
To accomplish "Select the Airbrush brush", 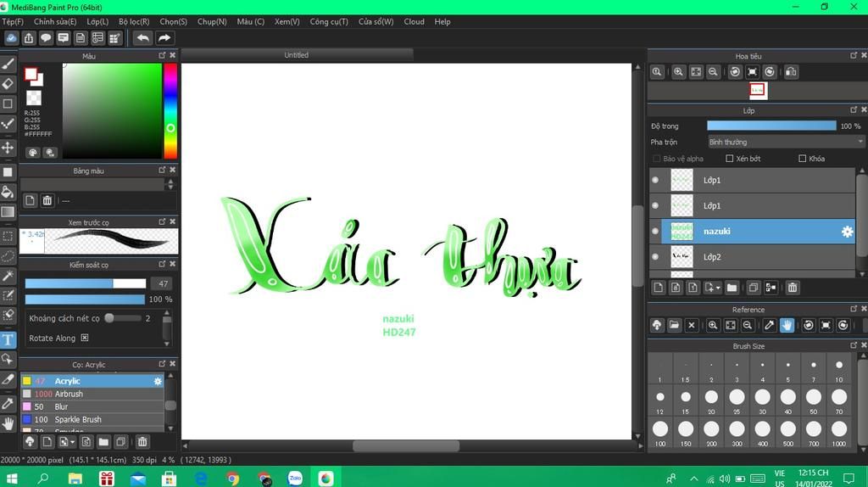I will 92,394.
